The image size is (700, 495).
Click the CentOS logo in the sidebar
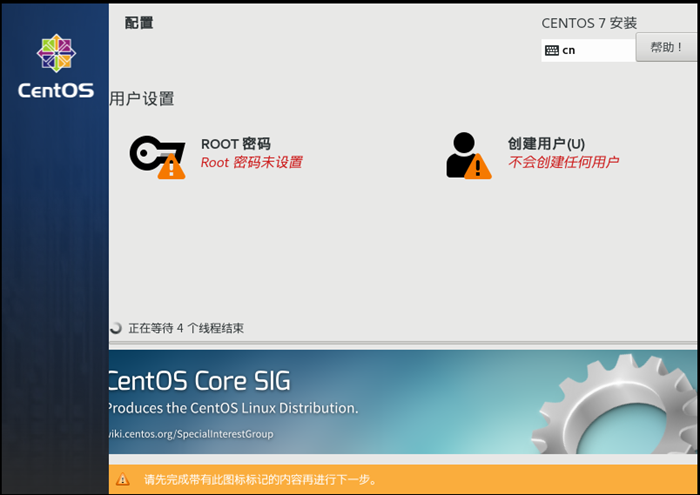click(x=55, y=66)
